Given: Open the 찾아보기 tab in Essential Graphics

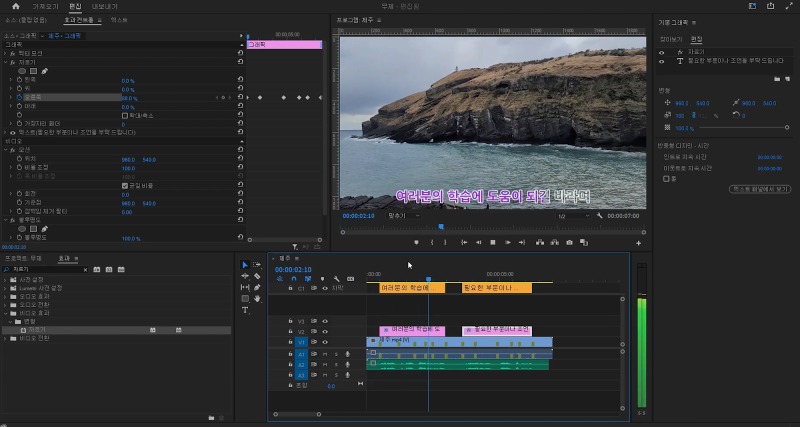Looking at the screenshot, I should [x=669, y=39].
